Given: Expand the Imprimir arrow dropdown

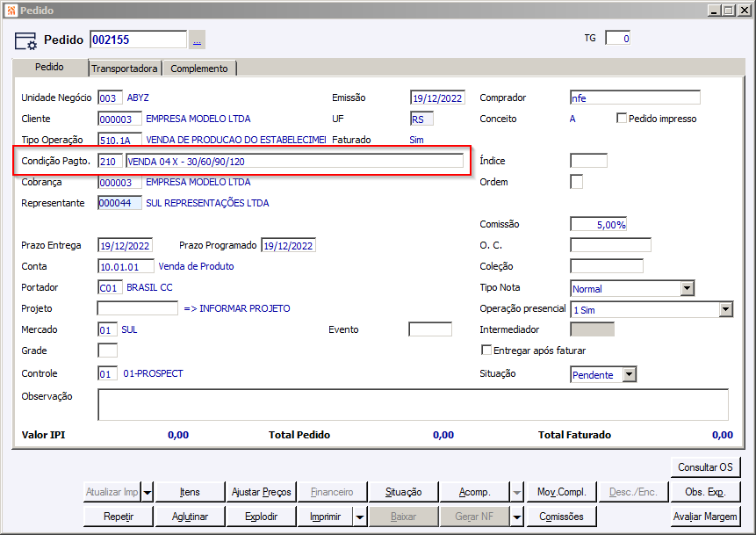Looking at the screenshot, I should tap(360, 517).
